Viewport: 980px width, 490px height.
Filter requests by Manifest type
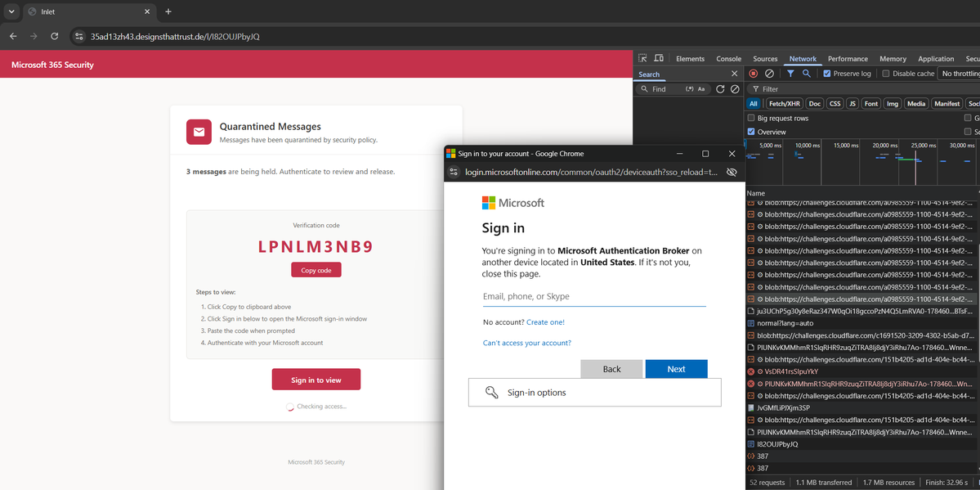tap(946, 104)
